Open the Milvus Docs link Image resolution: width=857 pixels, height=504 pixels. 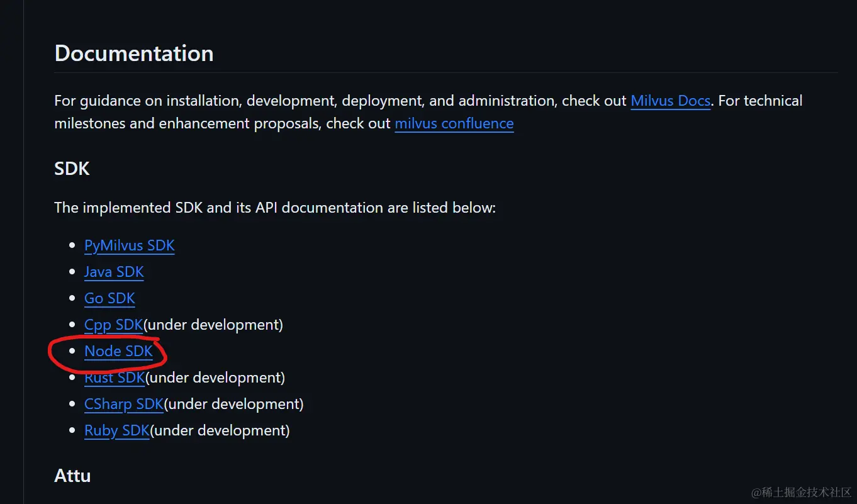click(670, 101)
